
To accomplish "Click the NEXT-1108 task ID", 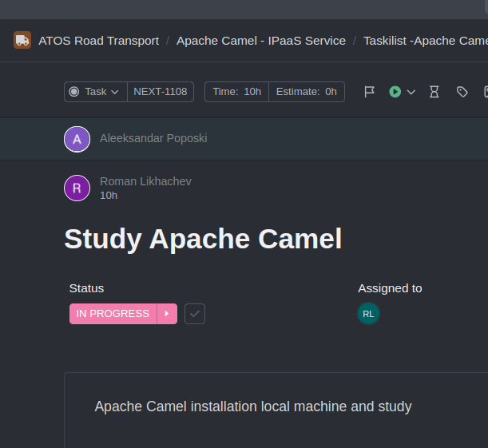I will [x=161, y=92].
